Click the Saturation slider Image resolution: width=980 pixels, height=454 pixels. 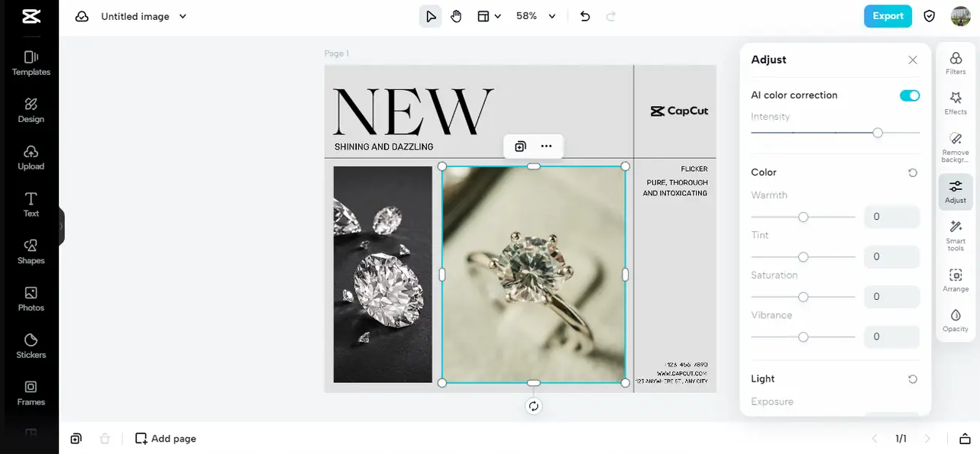click(803, 297)
